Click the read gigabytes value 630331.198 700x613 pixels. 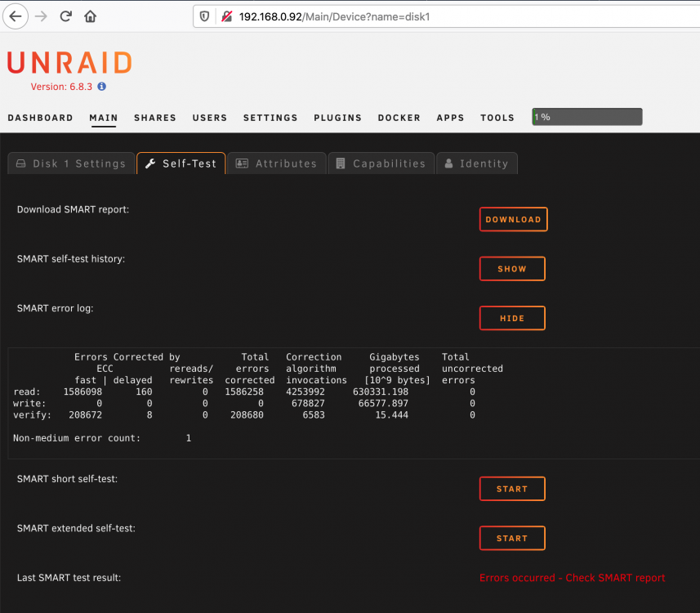tap(381, 392)
